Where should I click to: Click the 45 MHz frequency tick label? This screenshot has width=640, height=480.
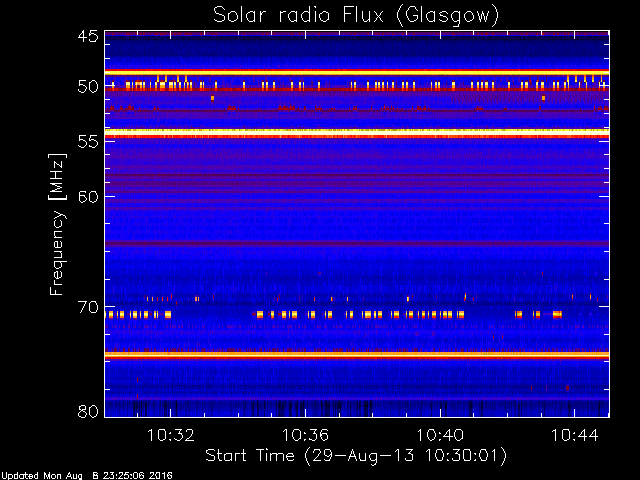pos(88,36)
